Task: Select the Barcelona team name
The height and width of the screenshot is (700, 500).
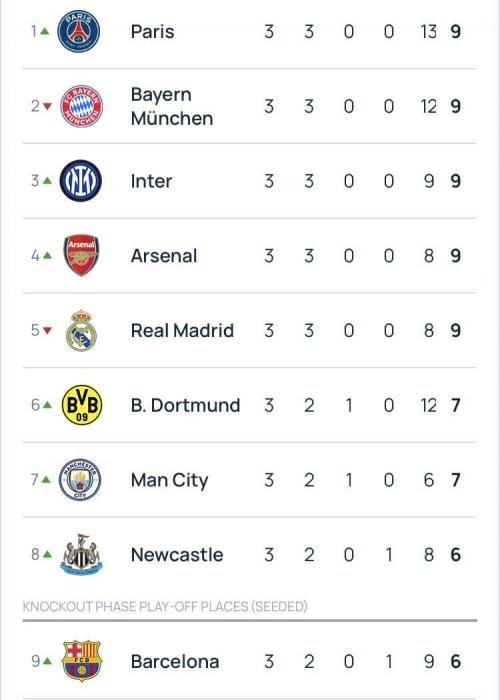Action: (x=175, y=662)
